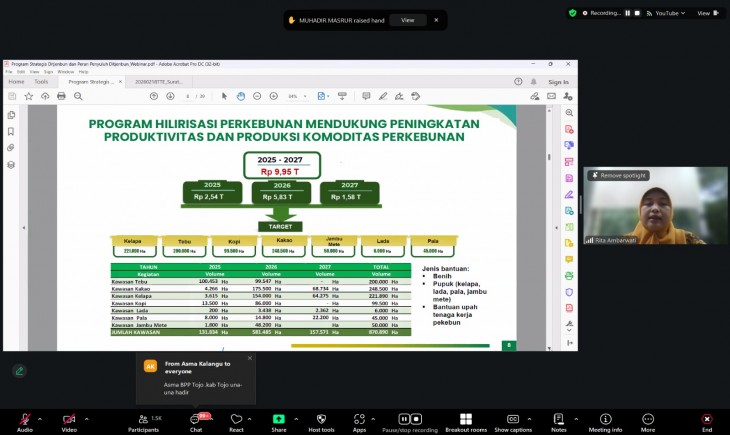Open the React menu

tap(236, 422)
